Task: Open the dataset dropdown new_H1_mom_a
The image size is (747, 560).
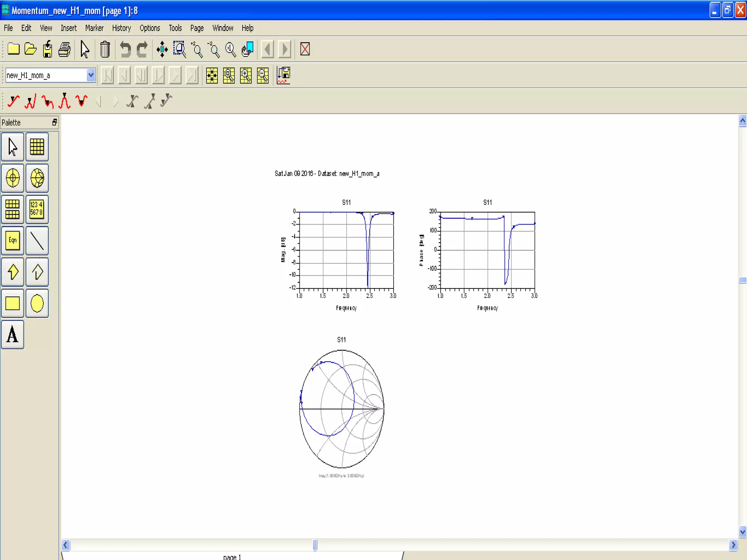Action: click(x=91, y=75)
